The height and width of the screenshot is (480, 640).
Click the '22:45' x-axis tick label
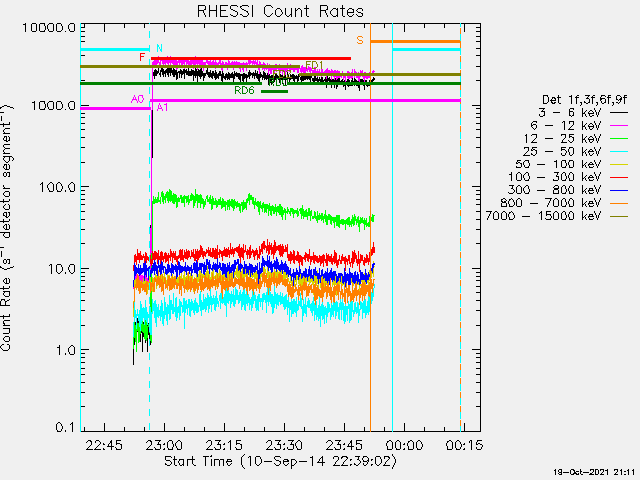[x=104, y=445]
